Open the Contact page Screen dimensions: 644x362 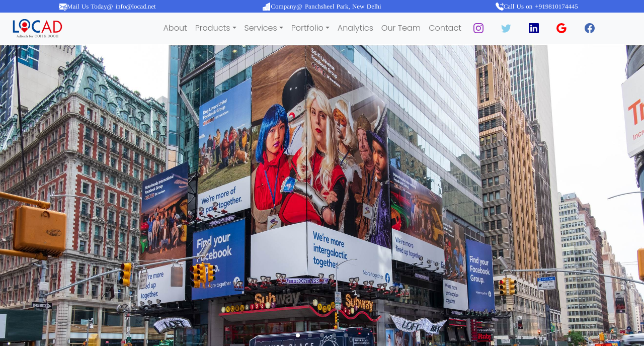tap(445, 28)
